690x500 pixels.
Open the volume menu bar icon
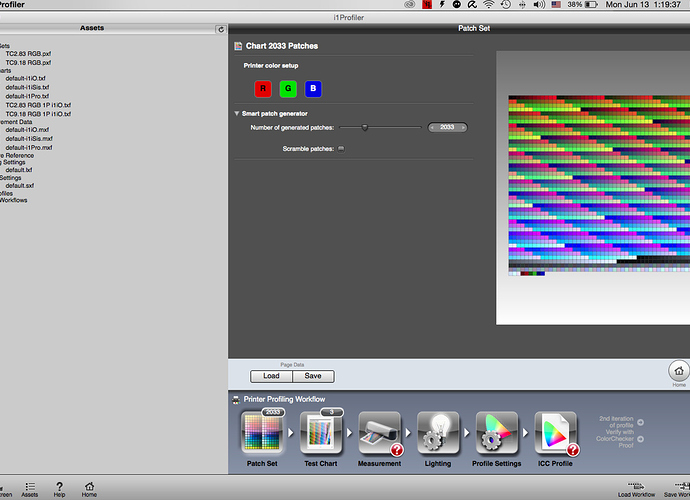coord(539,4)
